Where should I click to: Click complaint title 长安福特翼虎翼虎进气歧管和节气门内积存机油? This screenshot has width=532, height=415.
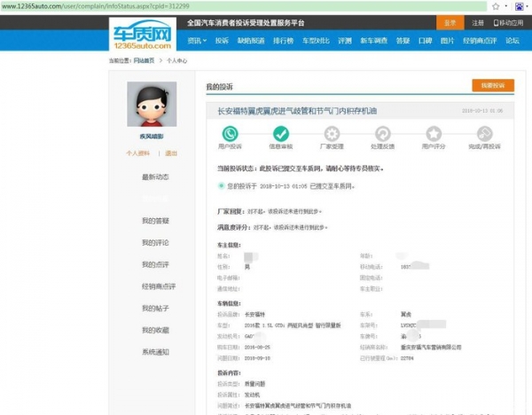click(x=297, y=111)
